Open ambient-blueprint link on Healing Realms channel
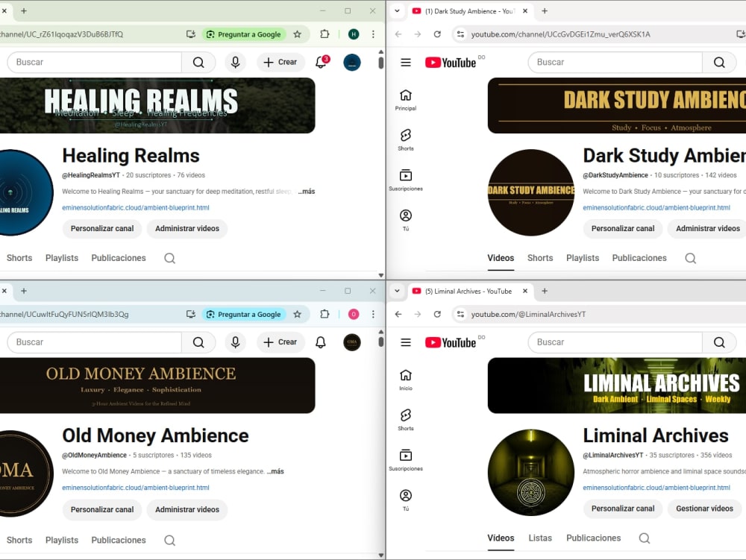This screenshot has width=746, height=560. (136, 208)
